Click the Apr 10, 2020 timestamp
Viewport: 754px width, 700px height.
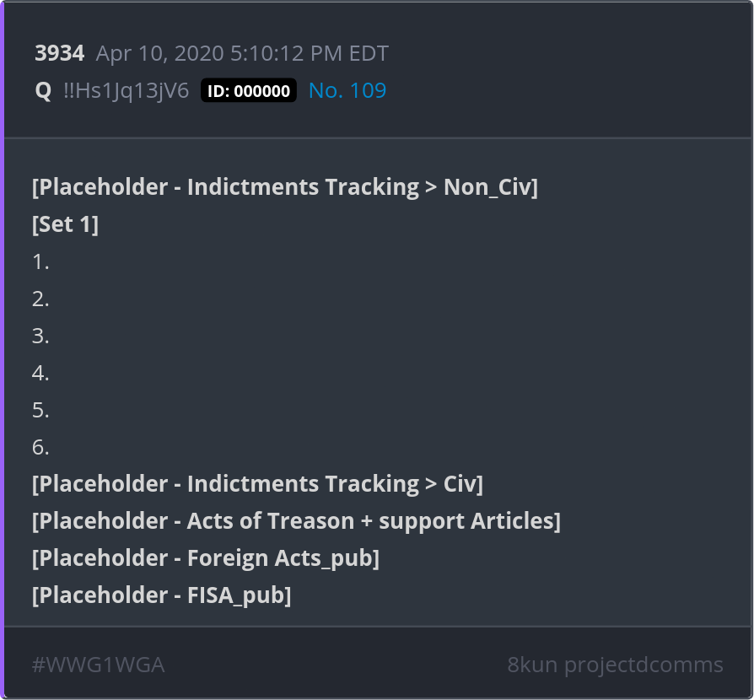point(242,54)
